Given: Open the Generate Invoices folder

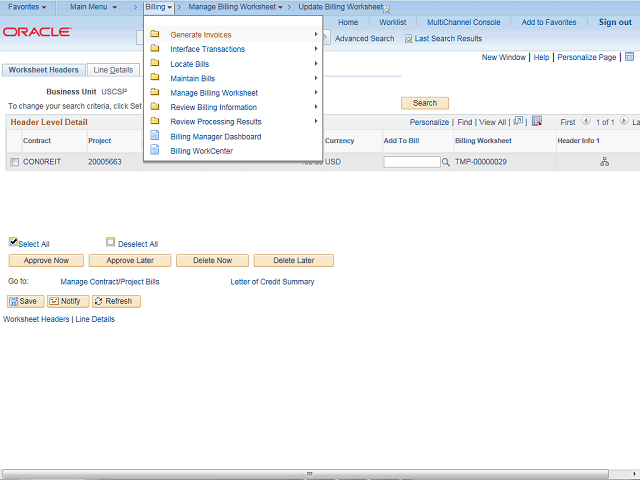Looking at the screenshot, I should tap(200, 35).
